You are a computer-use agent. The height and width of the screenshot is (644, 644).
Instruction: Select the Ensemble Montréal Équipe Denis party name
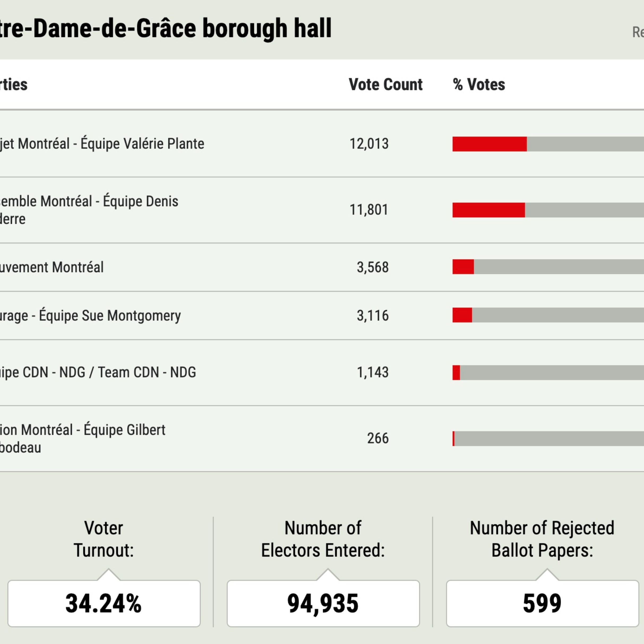pos(89,210)
